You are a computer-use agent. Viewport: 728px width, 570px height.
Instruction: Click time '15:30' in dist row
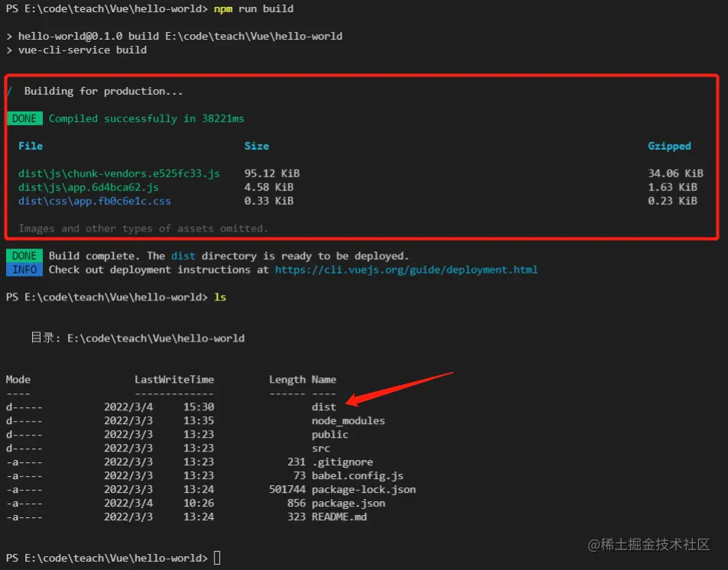199,407
